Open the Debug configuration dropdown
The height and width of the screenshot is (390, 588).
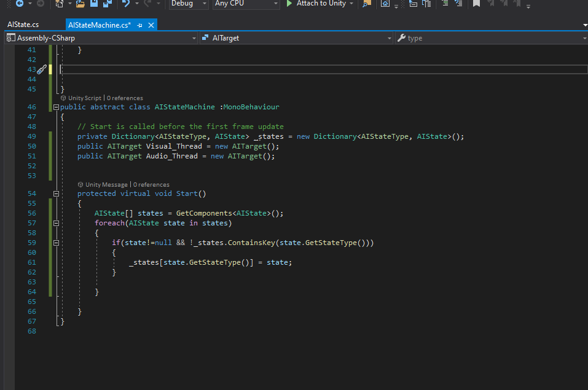point(189,3)
